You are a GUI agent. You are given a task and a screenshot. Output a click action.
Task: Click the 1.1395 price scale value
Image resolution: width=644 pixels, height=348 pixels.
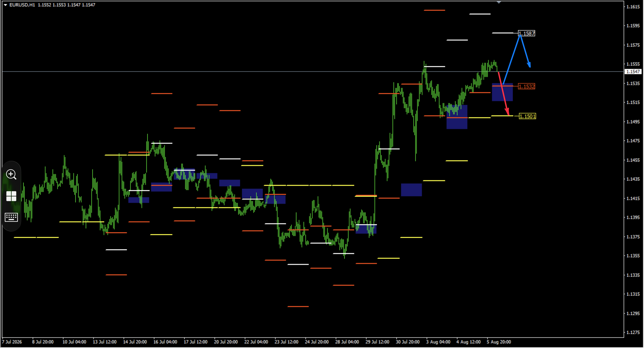point(633,217)
